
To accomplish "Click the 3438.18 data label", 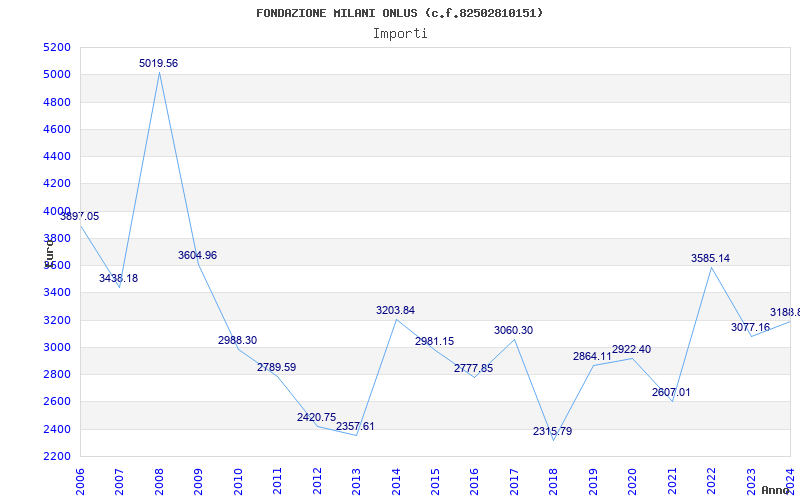I will (x=118, y=279).
